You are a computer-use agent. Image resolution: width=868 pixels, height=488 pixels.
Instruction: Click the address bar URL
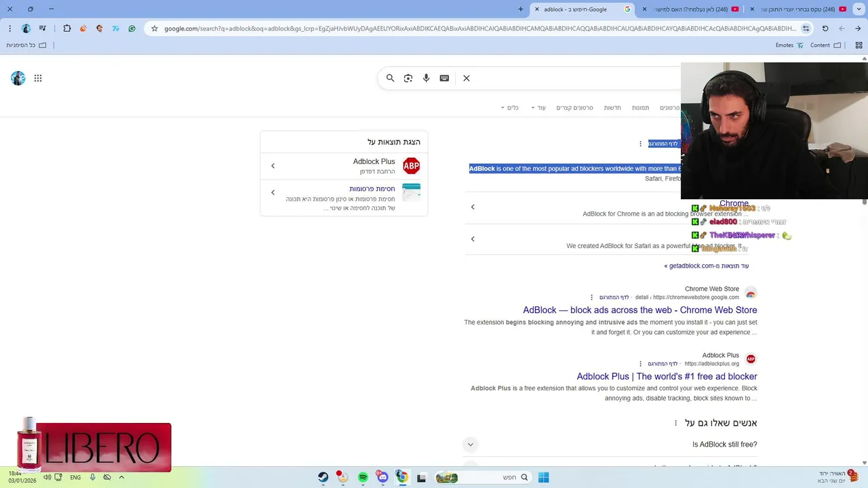tap(480, 28)
